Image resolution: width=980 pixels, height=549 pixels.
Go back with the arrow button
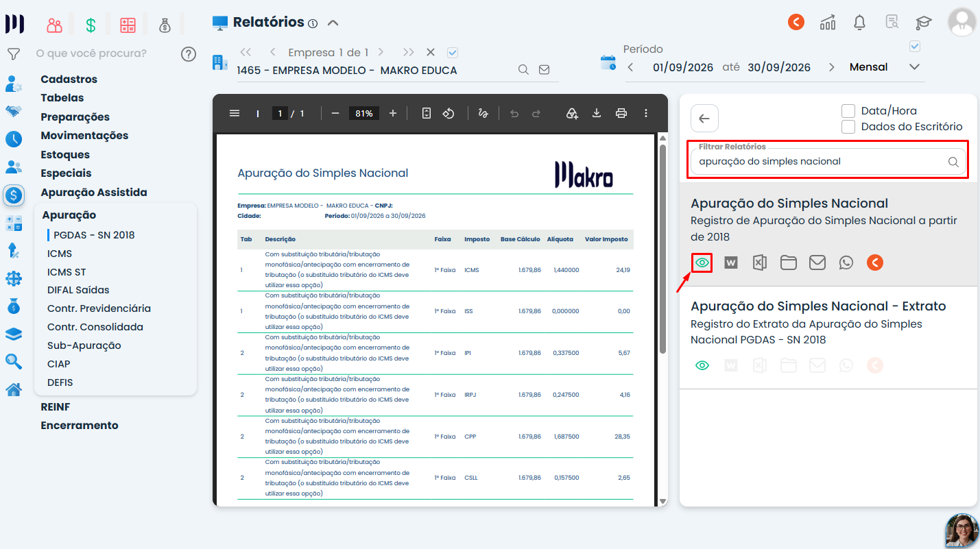704,118
